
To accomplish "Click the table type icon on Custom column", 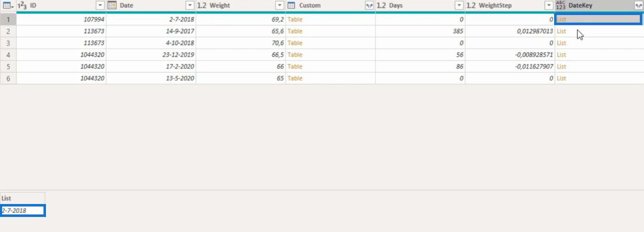I will pos(291,5).
